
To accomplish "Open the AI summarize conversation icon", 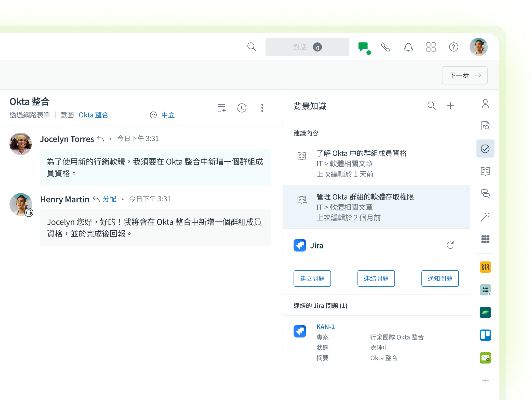I will (221, 108).
